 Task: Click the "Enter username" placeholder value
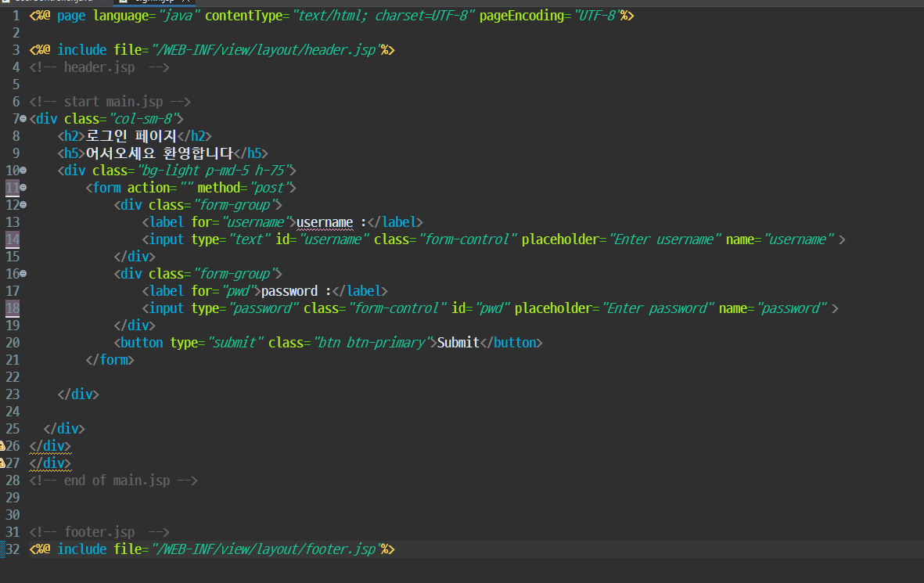point(663,239)
